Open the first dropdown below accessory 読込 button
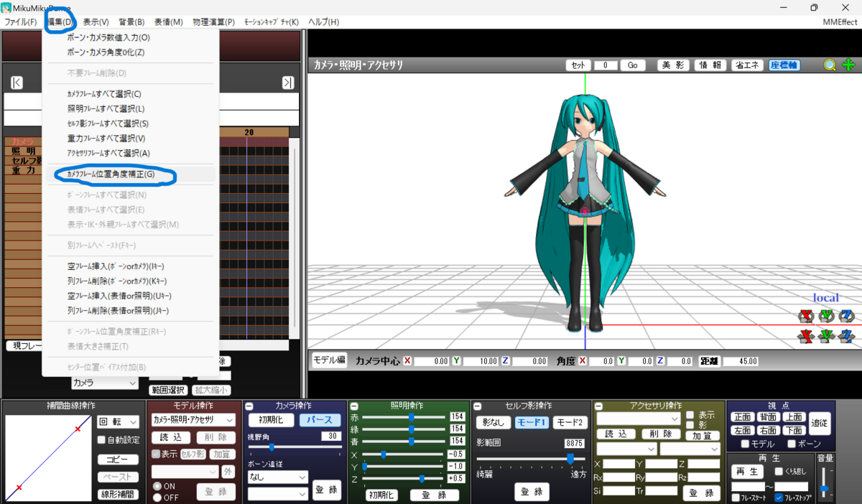The width and height of the screenshot is (862, 504). [x=626, y=449]
